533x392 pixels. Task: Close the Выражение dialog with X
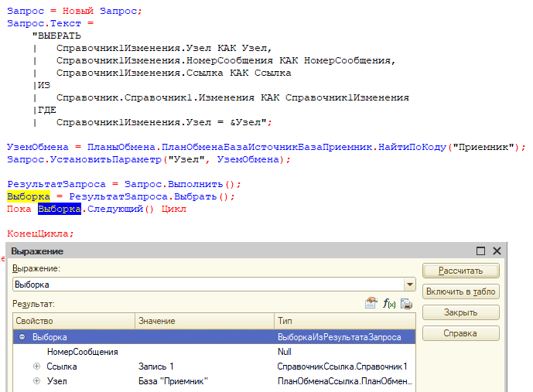point(497,251)
